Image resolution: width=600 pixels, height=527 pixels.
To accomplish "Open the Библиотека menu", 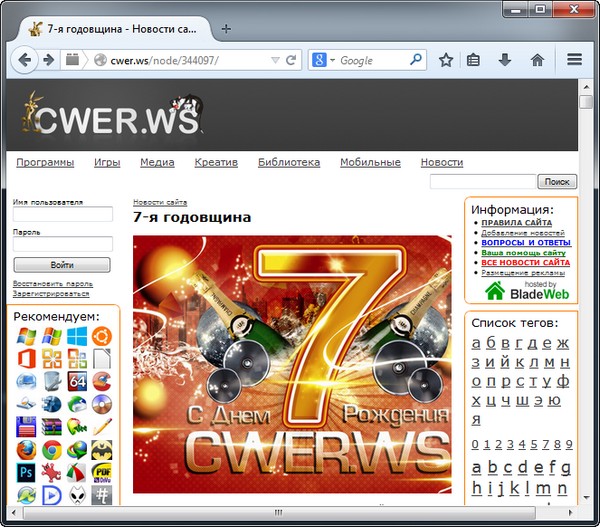I will [x=288, y=162].
